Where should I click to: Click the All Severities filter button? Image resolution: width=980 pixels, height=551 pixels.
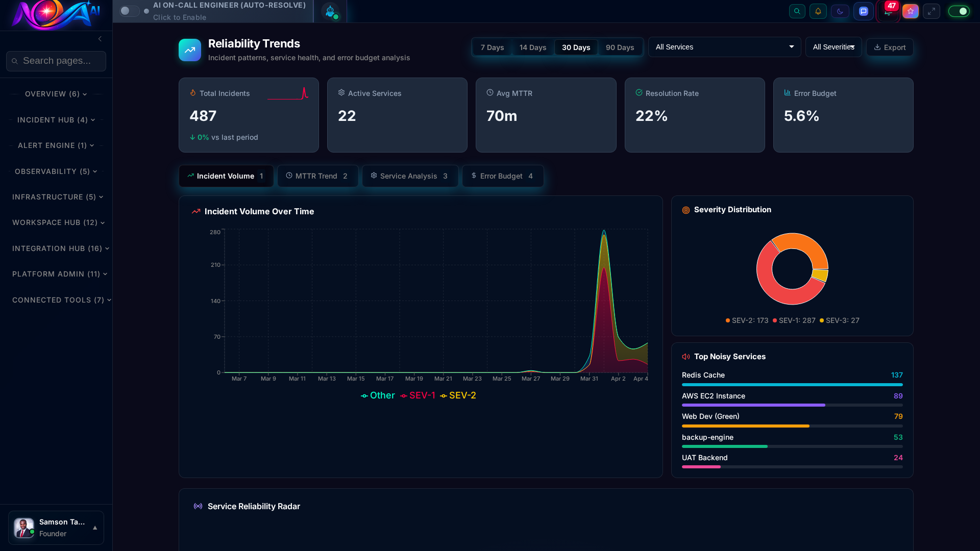tap(833, 47)
